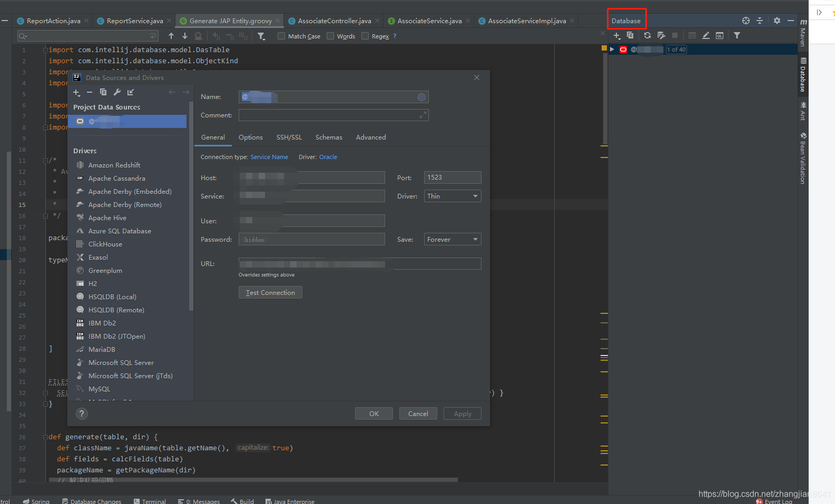
Task: Click the Comment input field
Action: click(x=333, y=115)
